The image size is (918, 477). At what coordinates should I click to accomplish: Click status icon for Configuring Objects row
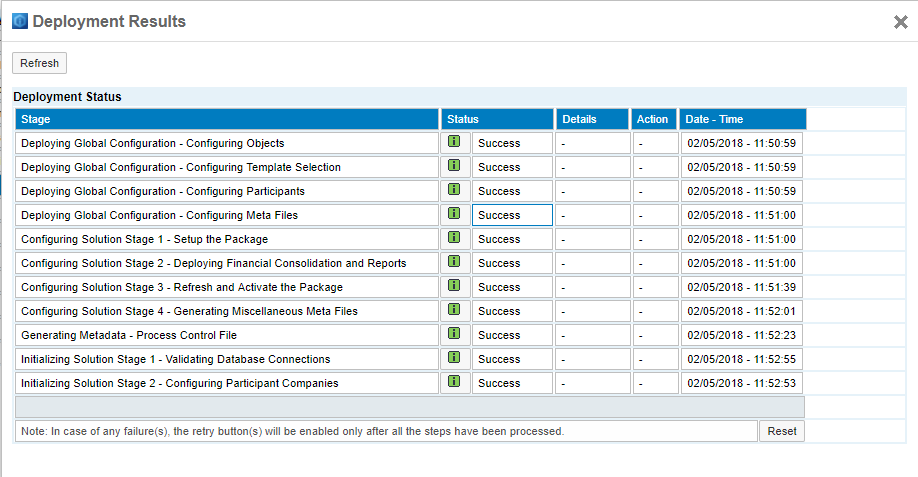(454, 142)
